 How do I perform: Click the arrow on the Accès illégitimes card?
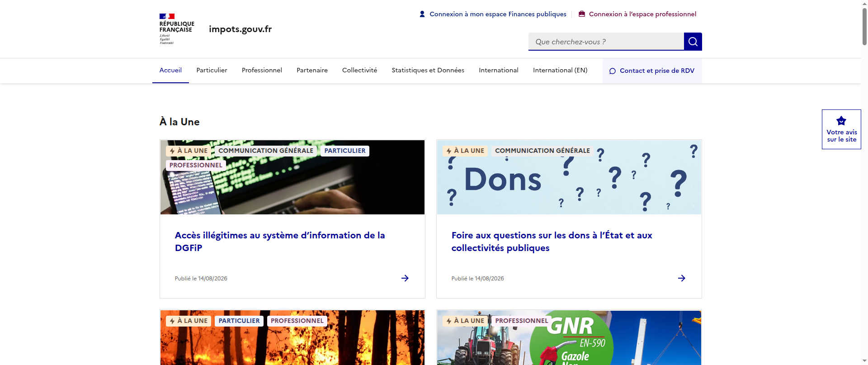click(405, 278)
